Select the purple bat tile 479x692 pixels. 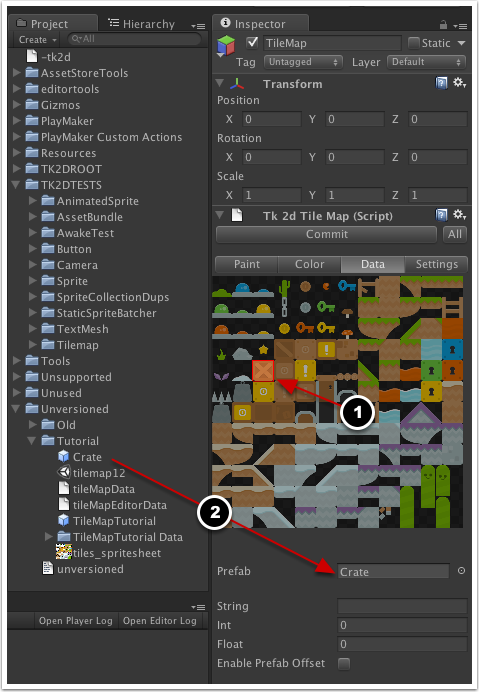click(x=222, y=376)
